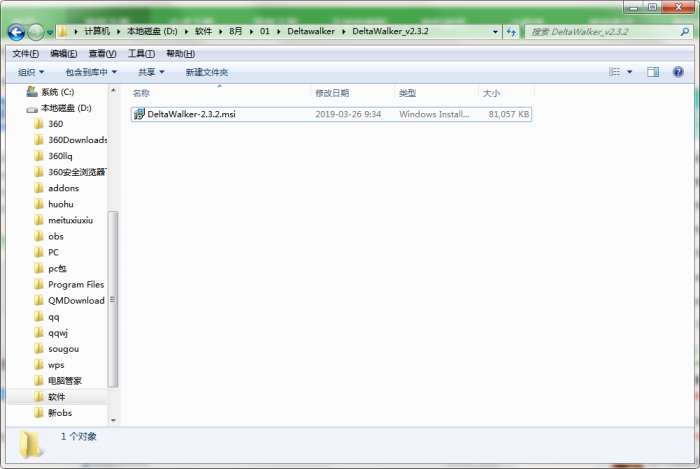700x469 pixels.
Task: Click the Deltawalker breadcrumb segment
Action: (311, 31)
